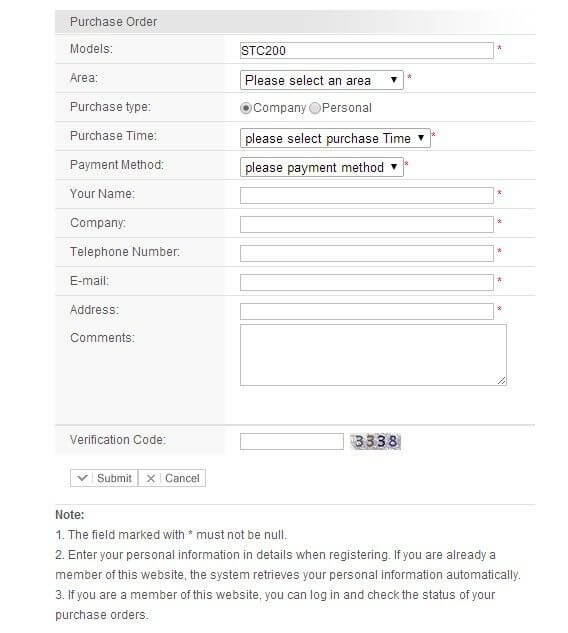Viewport: 568px width, 633px height.
Task: Click the Address input field
Action: pyautogui.click(x=367, y=311)
